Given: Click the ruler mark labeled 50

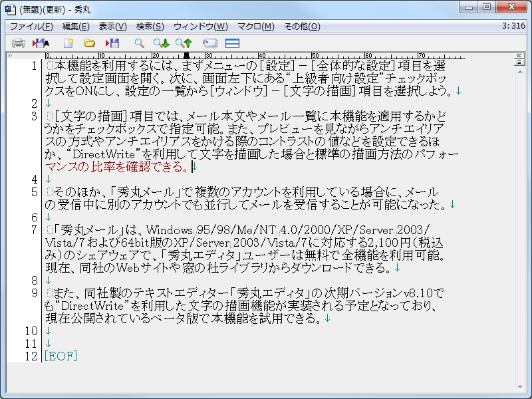Looking at the screenshot, I should (x=314, y=56).
